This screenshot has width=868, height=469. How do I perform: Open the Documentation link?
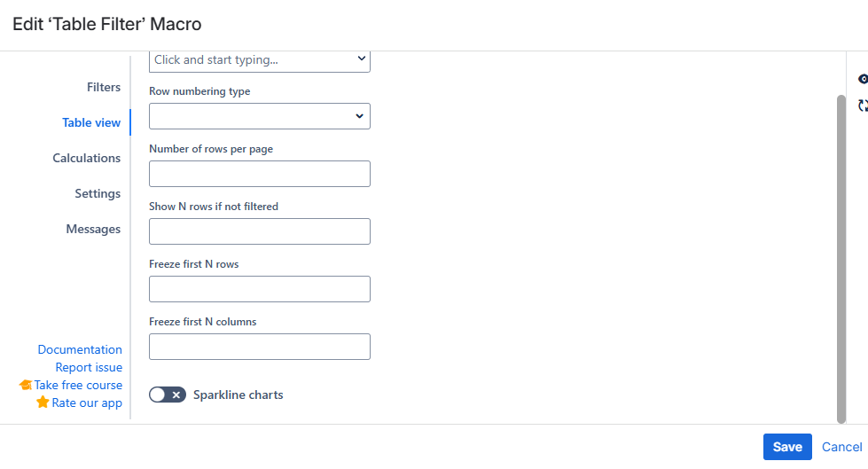pyautogui.click(x=80, y=349)
